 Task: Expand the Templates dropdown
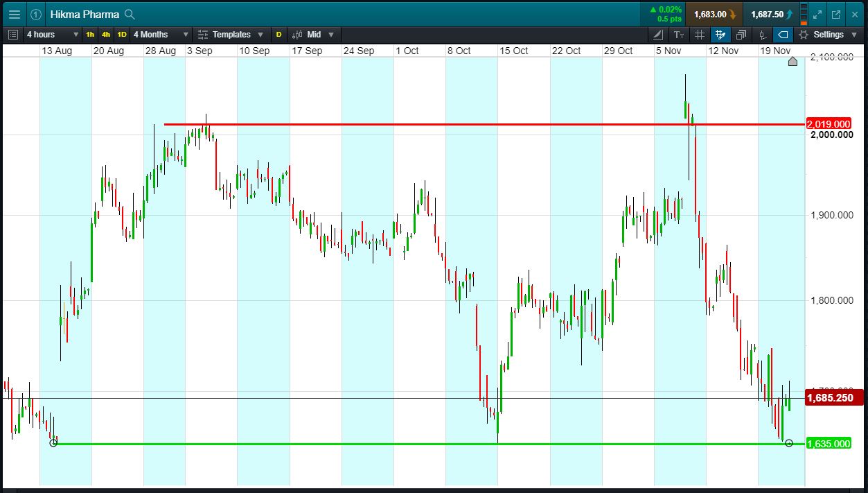tap(231, 35)
